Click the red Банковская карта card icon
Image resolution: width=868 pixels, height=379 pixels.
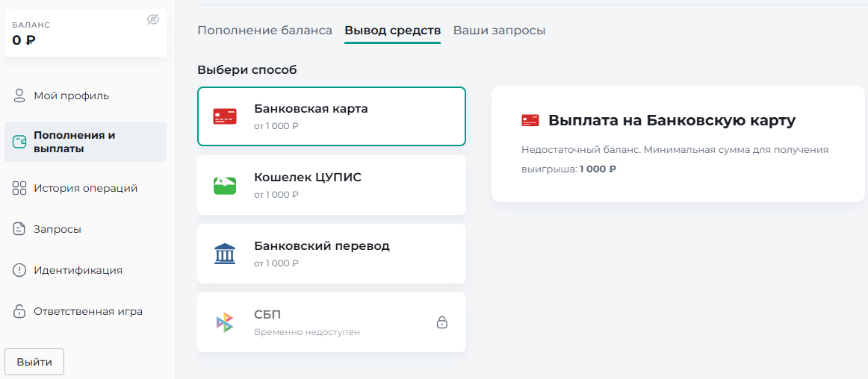[225, 116]
